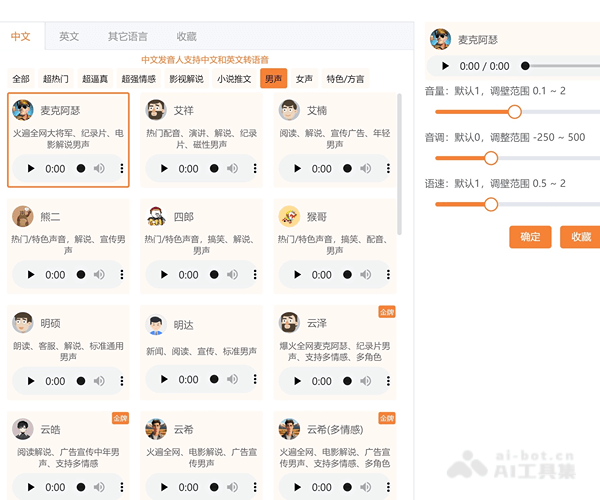The image size is (600, 500).
Task: Open more options on 明达 audio player
Action: point(255,381)
